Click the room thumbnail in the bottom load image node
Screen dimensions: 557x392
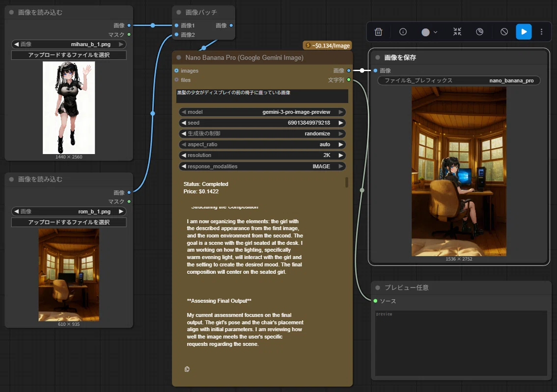pyautogui.click(x=69, y=275)
